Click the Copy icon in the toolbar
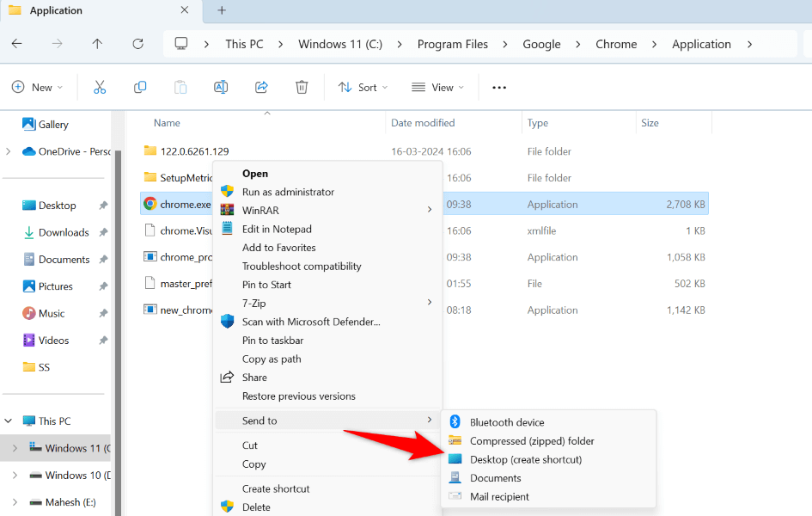The image size is (812, 516). tap(140, 87)
